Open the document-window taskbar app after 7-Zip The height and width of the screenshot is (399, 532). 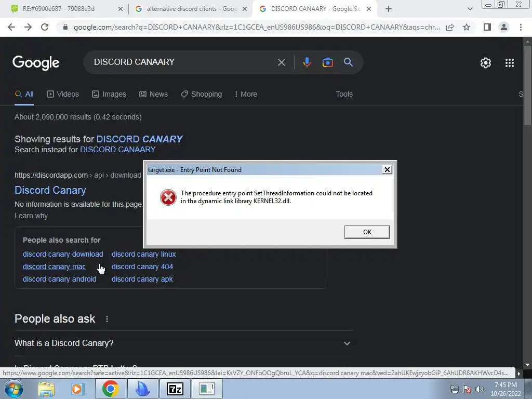tap(207, 389)
